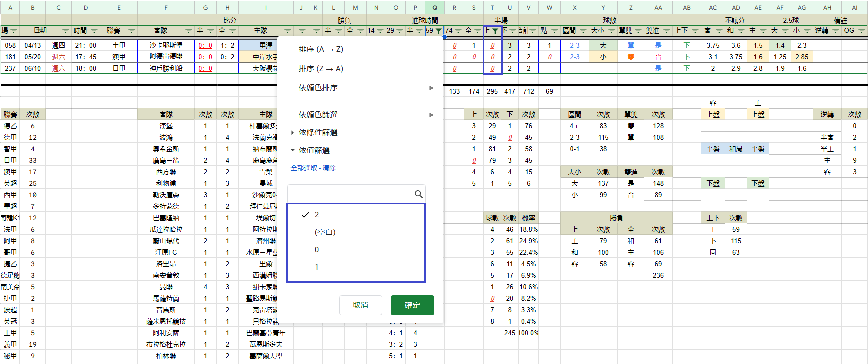Click the magnifier icon in the filter search box
Viewport: 868px width, 364px height.
coord(419,194)
